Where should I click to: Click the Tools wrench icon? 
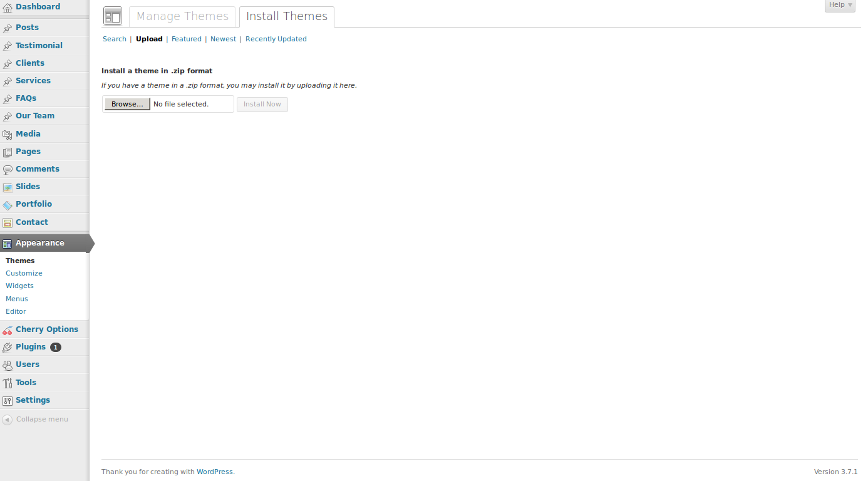click(x=8, y=383)
